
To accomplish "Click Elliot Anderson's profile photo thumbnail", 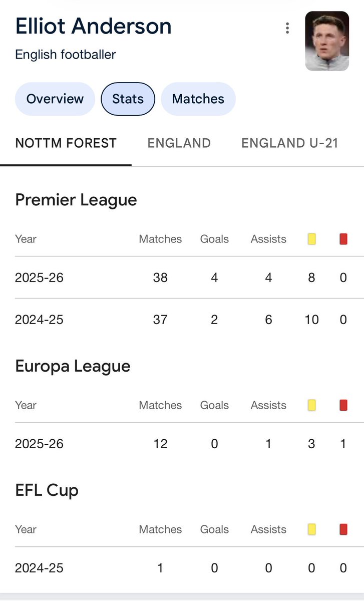I will coord(327,41).
